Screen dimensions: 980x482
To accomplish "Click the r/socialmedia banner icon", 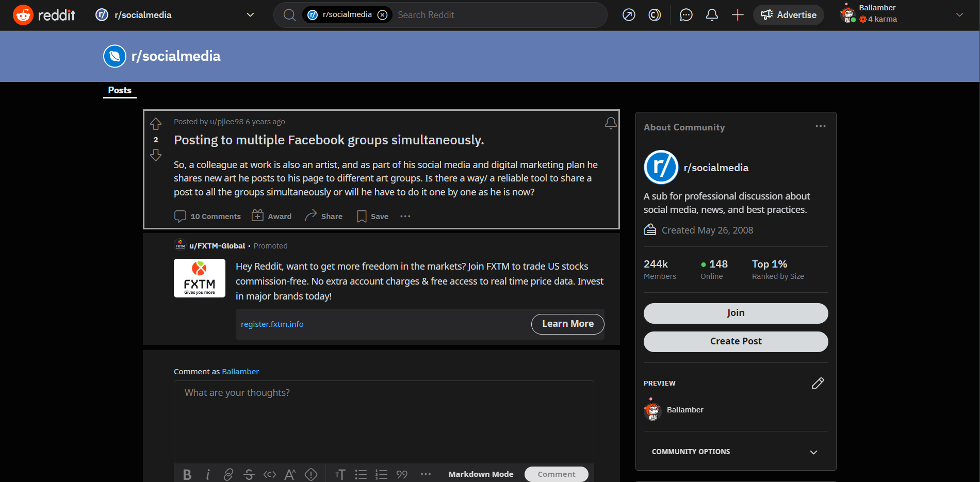I will (x=115, y=56).
